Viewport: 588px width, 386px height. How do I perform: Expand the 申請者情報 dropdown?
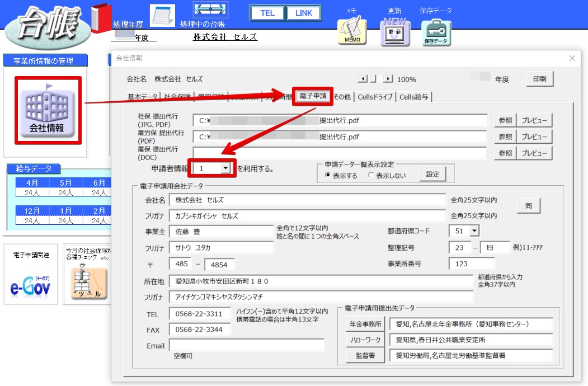(x=225, y=168)
